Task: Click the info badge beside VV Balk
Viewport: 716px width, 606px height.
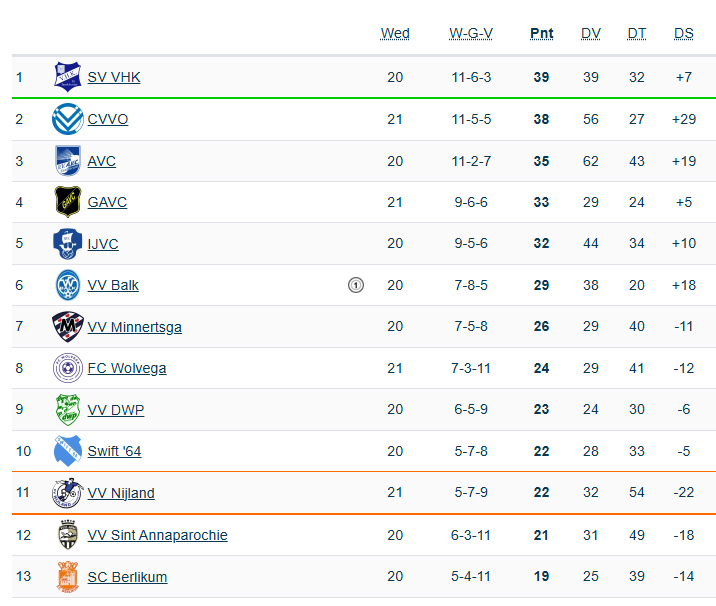Action: tap(355, 285)
